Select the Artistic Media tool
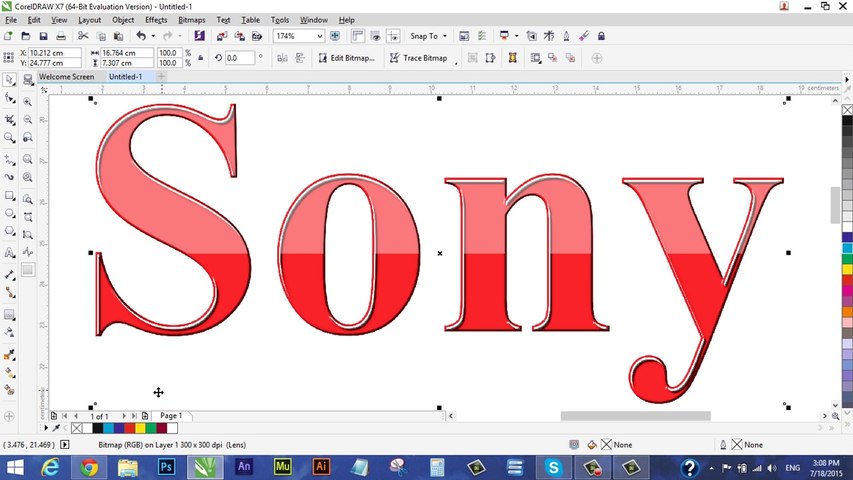Image resolution: width=853 pixels, height=480 pixels. tap(9, 177)
